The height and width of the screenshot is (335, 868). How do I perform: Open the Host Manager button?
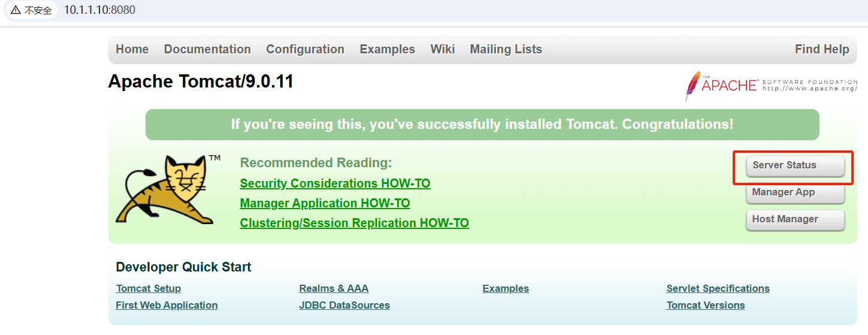tap(796, 219)
